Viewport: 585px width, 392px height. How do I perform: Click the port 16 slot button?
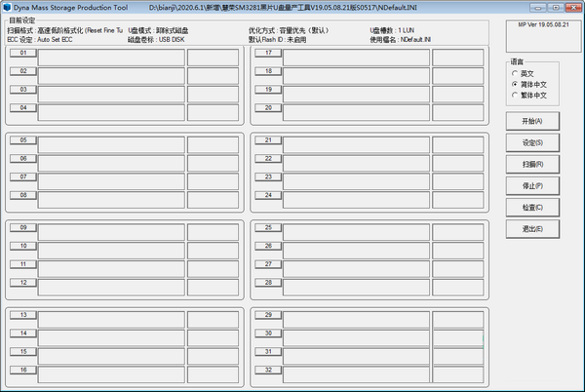[22, 370]
